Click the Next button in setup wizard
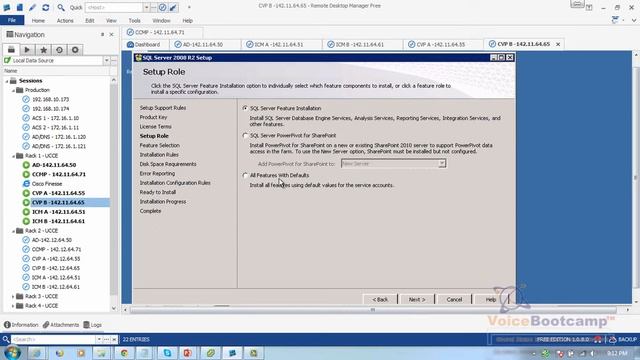 pyautogui.click(x=417, y=299)
